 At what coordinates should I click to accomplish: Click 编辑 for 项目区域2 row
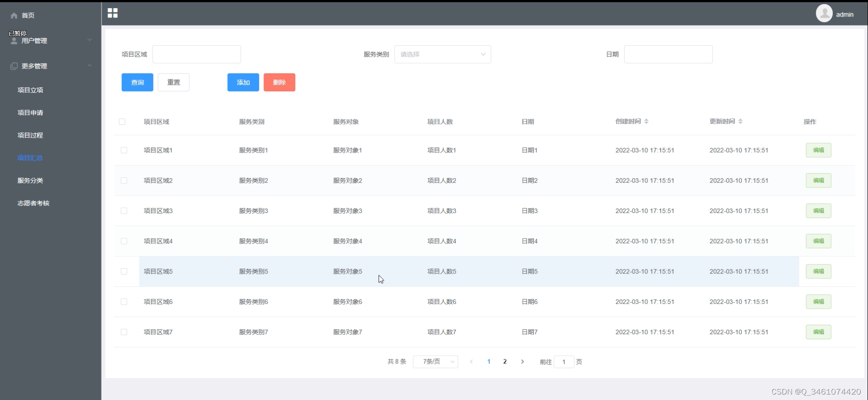tap(818, 181)
